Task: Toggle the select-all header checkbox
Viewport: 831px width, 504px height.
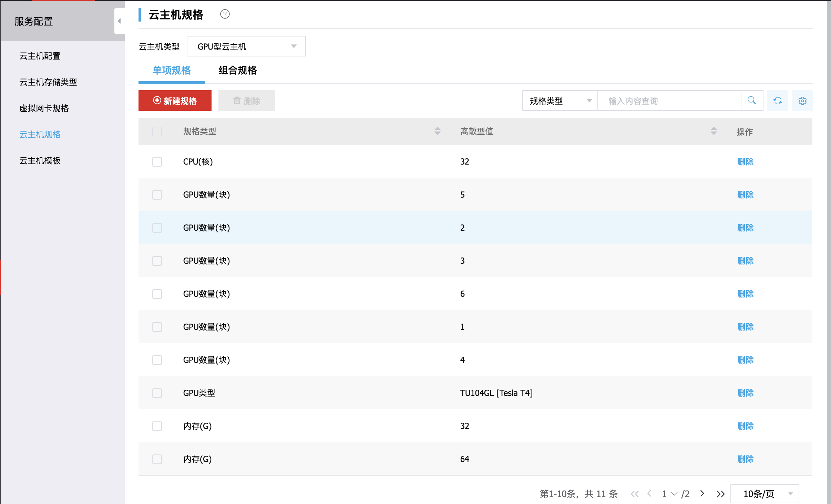Action: point(157,131)
